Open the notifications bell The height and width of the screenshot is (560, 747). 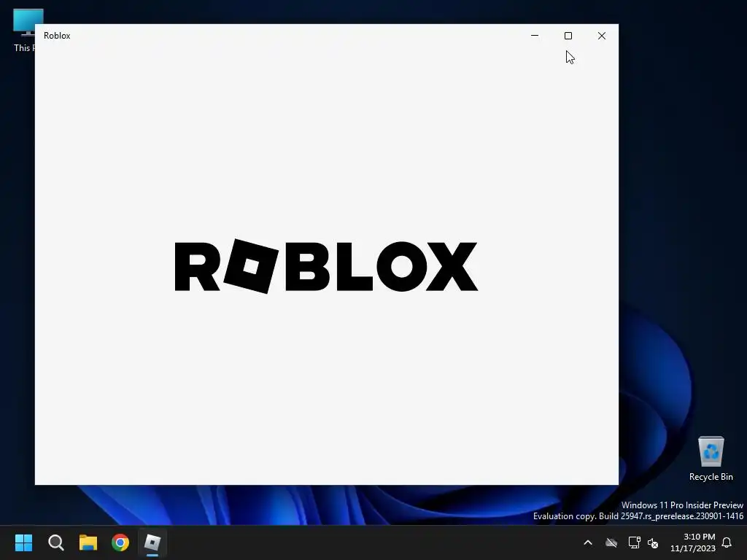point(727,542)
